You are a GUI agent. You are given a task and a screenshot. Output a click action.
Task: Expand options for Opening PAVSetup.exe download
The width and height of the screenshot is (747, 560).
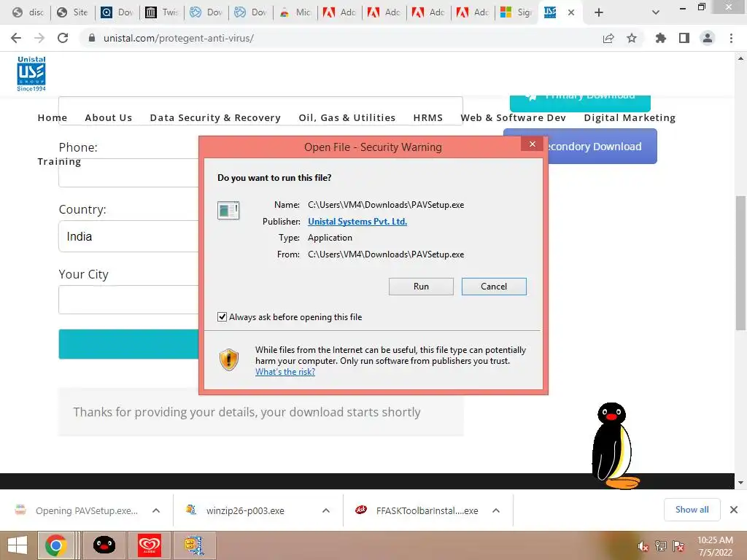156,510
